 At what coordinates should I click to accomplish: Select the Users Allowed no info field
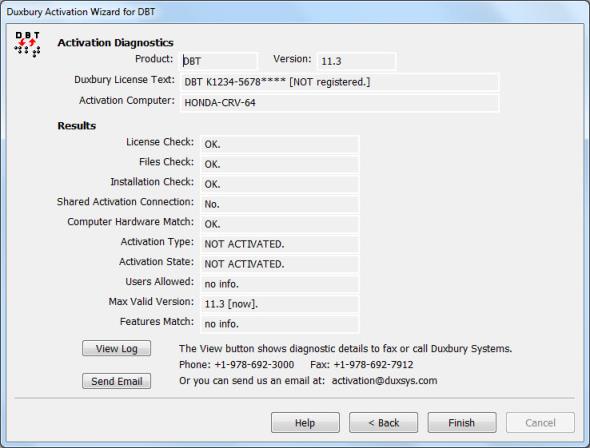pyautogui.click(x=280, y=284)
